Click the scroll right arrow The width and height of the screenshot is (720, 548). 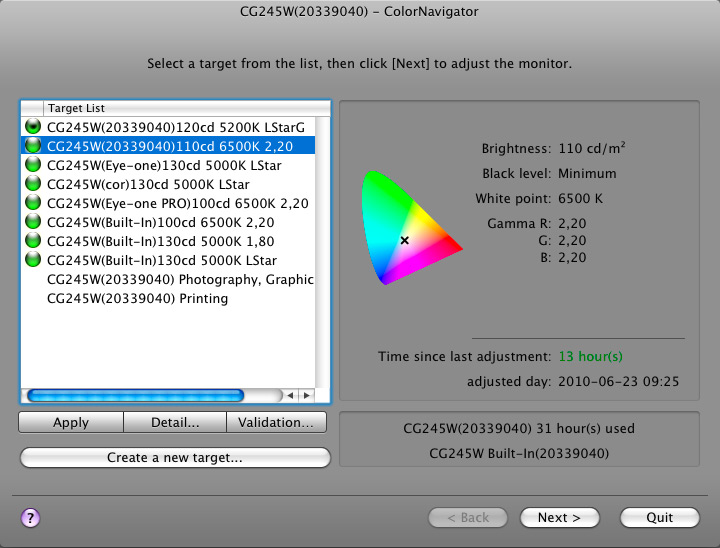(x=306, y=395)
